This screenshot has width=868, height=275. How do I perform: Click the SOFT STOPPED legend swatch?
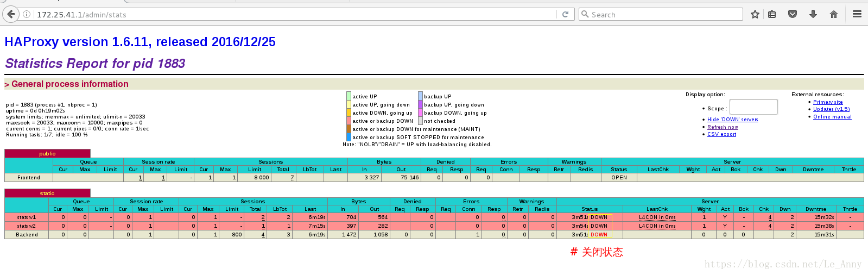click(x=349, y=137)
